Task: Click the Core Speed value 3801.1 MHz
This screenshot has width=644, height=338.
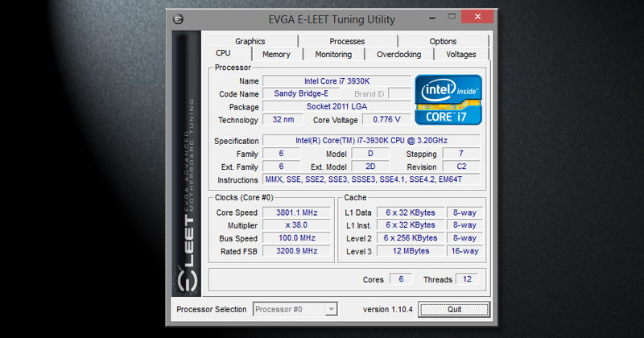Action: click(x=296, y=212)
